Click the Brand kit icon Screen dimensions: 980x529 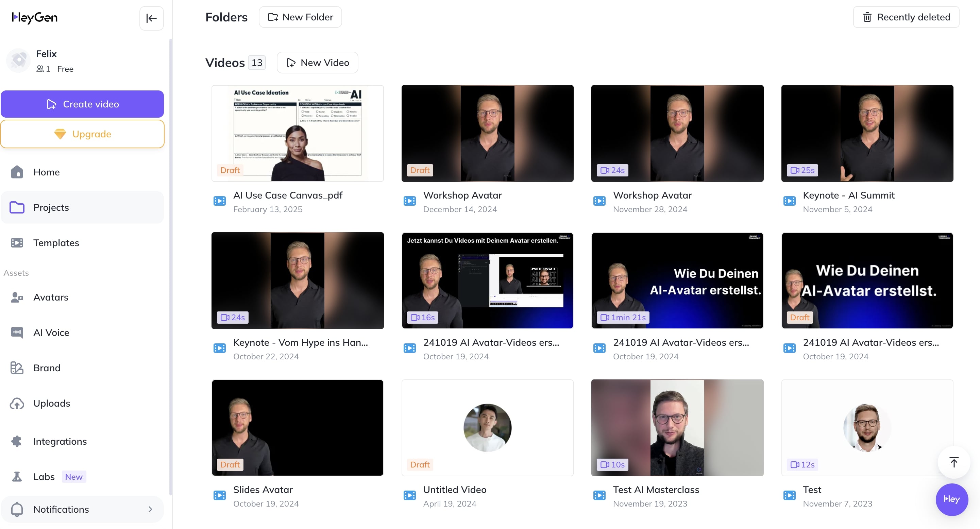pos(17,368)
